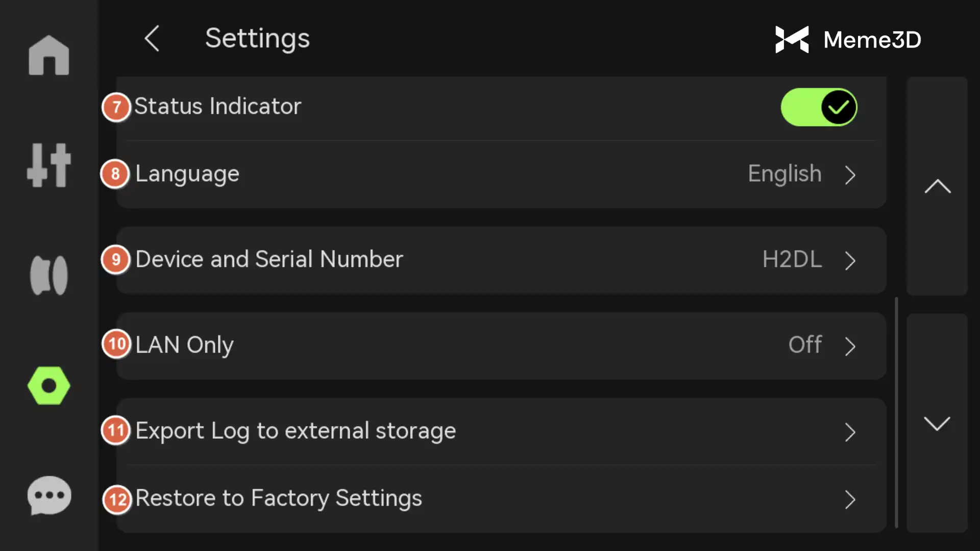The width and height of the screenshot is (980, 551).
Task: Open the controls sliders sidebar icon
Action: [x=49, y=165]
